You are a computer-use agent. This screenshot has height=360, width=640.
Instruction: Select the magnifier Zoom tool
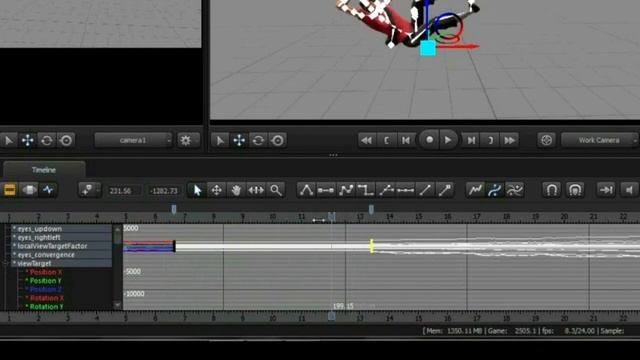(276, 190)
